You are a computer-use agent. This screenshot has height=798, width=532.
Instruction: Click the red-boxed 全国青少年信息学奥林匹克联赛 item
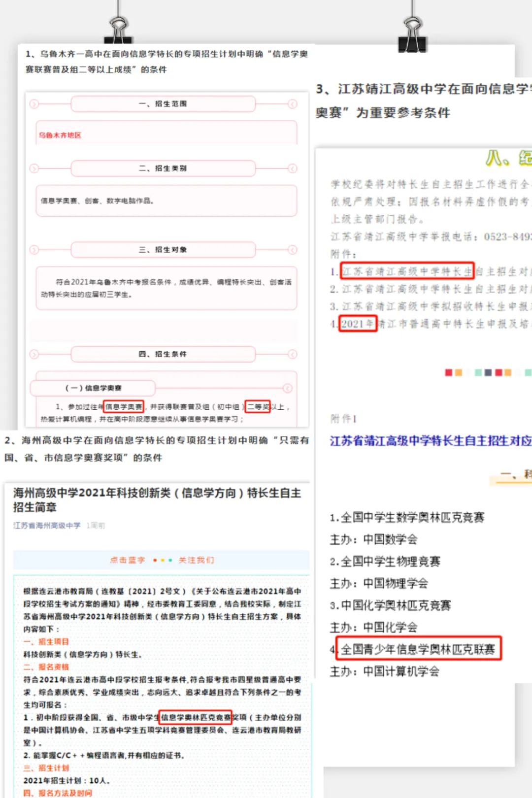(x=418, y=649)
